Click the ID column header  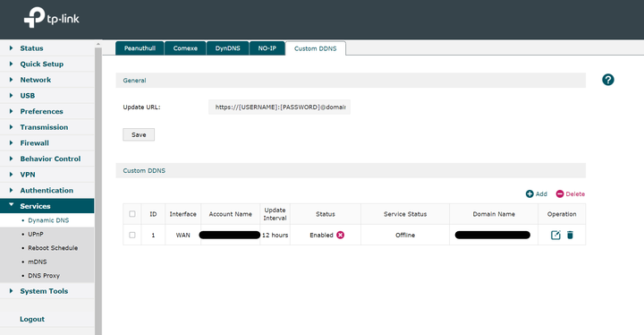click(153, 214)
